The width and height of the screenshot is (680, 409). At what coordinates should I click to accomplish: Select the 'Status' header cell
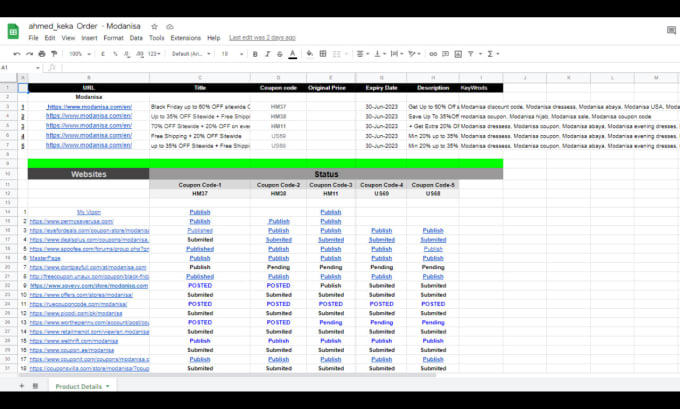pos(326,174)
